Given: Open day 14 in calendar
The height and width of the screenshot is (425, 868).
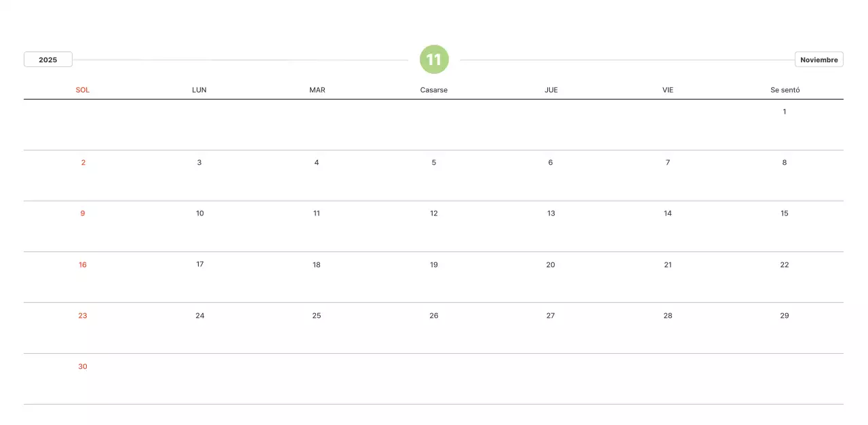Looking at the screenshot, I should coord(668,214).
